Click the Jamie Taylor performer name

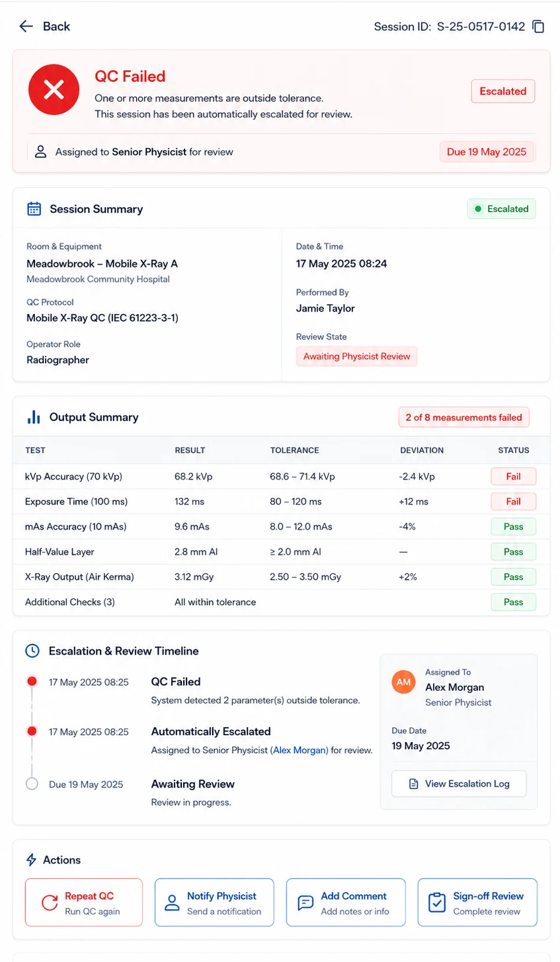pos(325,308)
